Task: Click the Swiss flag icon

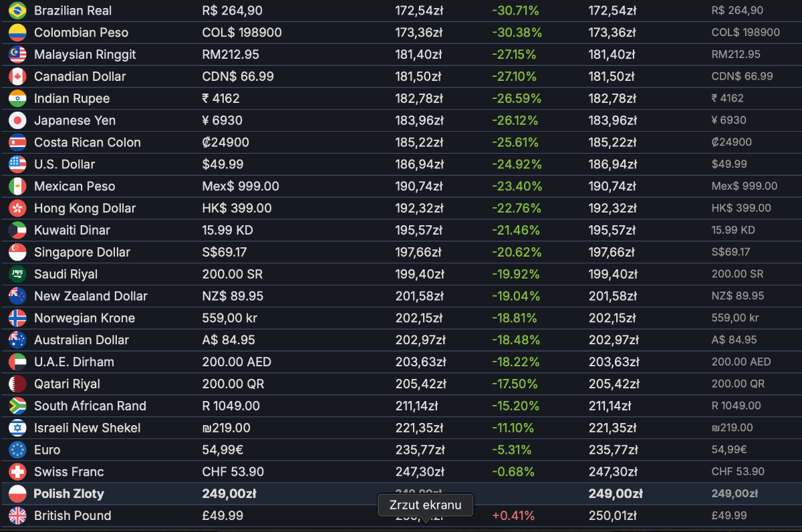Action: [17, 472]
